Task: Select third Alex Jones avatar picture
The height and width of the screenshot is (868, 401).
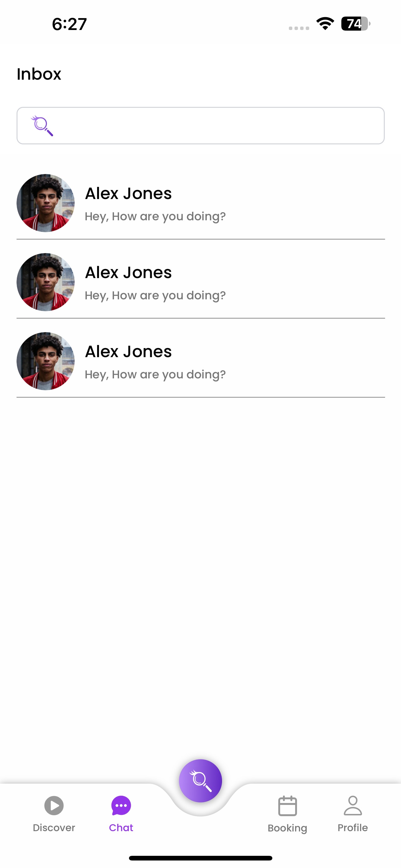Action: point(46,361)
